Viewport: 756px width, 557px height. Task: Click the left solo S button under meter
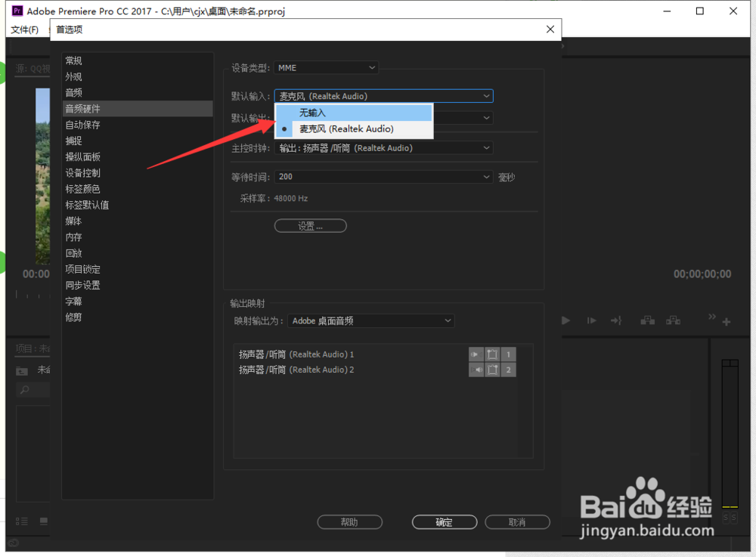coord(726,518)
